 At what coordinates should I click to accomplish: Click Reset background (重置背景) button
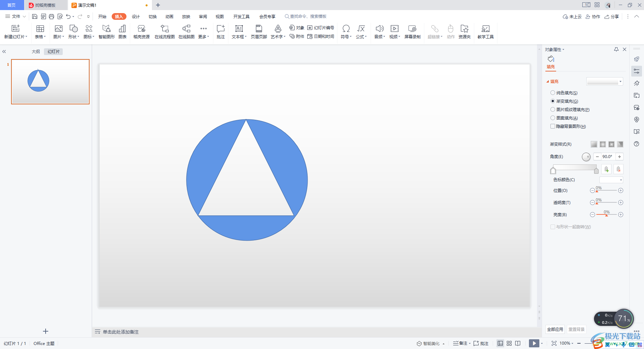point(577,329)
